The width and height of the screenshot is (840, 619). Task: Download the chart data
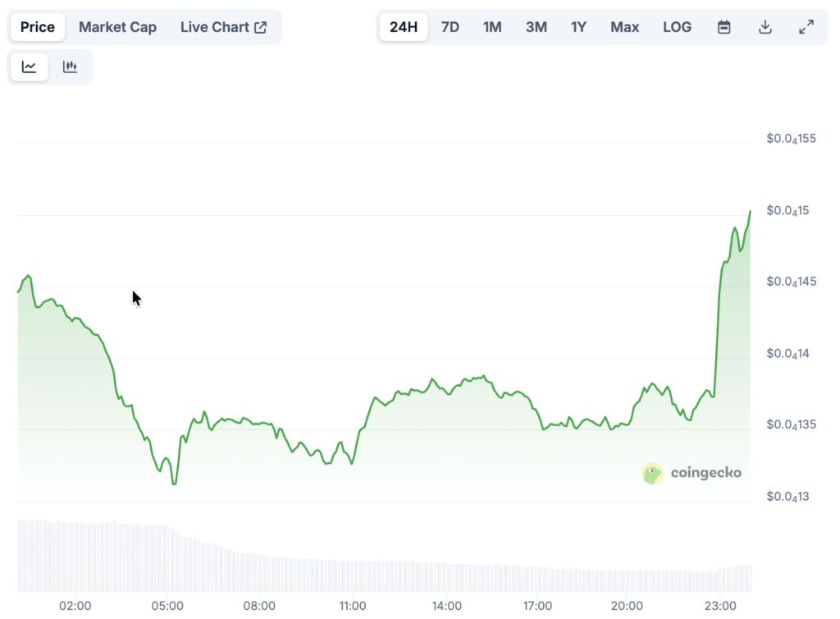[765, 27]
